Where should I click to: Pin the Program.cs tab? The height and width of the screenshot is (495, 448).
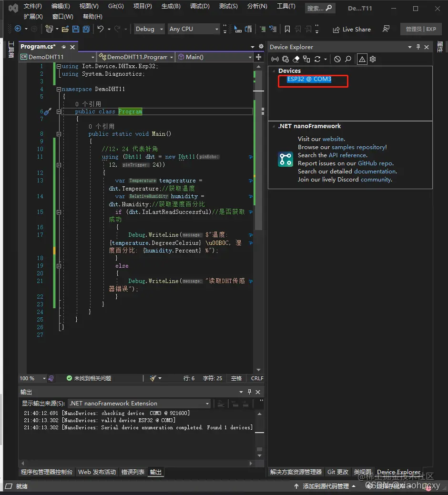[63, 47]
